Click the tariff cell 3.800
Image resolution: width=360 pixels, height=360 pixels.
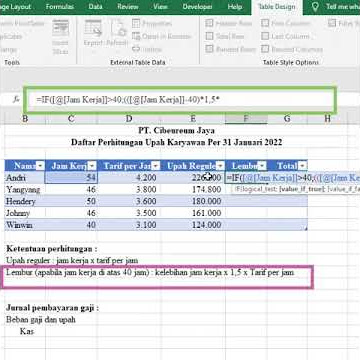pyautogui.click(x=129, y=189)
